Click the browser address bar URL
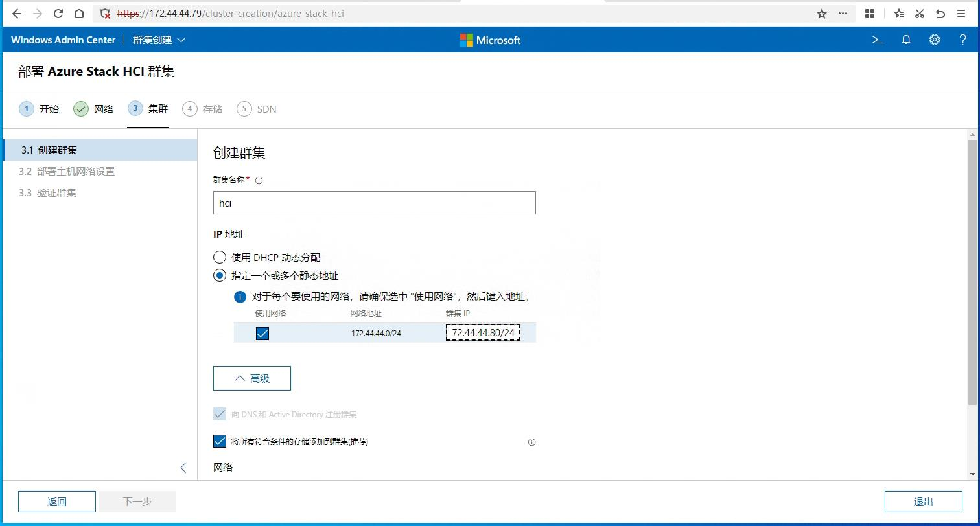The height and width of the screenshot is (526, 980). pos(230,14)
